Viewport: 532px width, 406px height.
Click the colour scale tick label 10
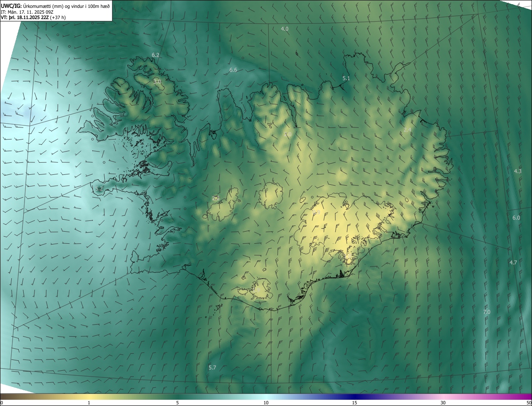click(266, 403)
